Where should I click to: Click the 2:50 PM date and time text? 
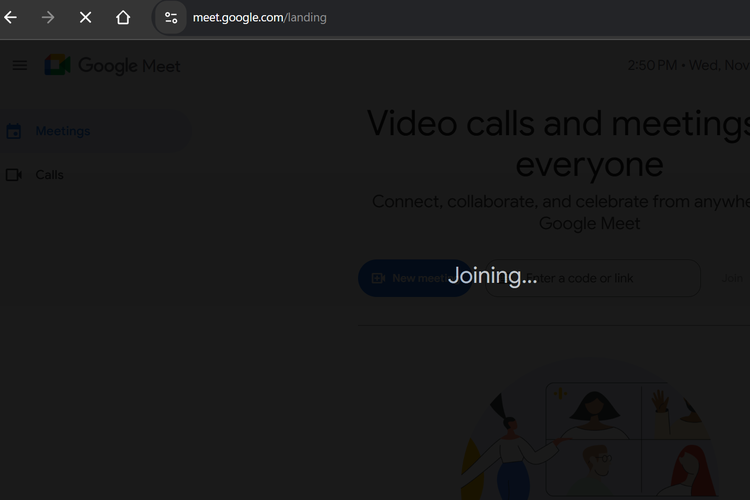click(x=689, y=65)
